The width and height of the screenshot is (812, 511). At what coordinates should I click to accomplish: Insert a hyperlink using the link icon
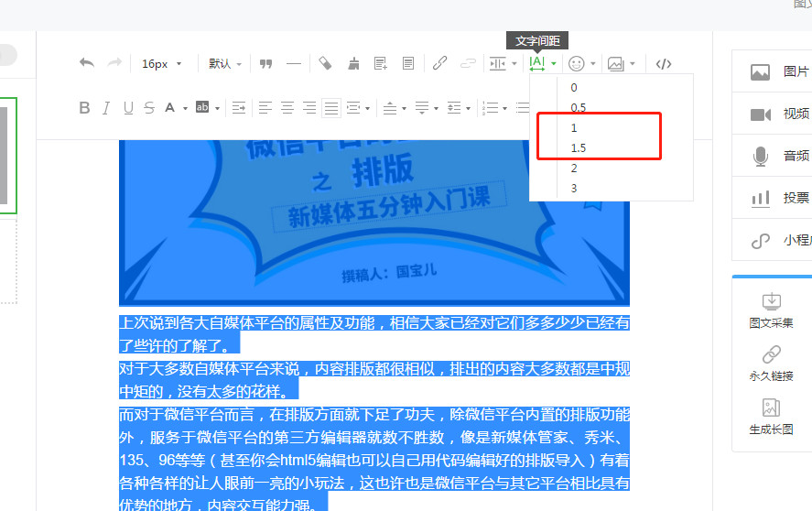point(439,63)
